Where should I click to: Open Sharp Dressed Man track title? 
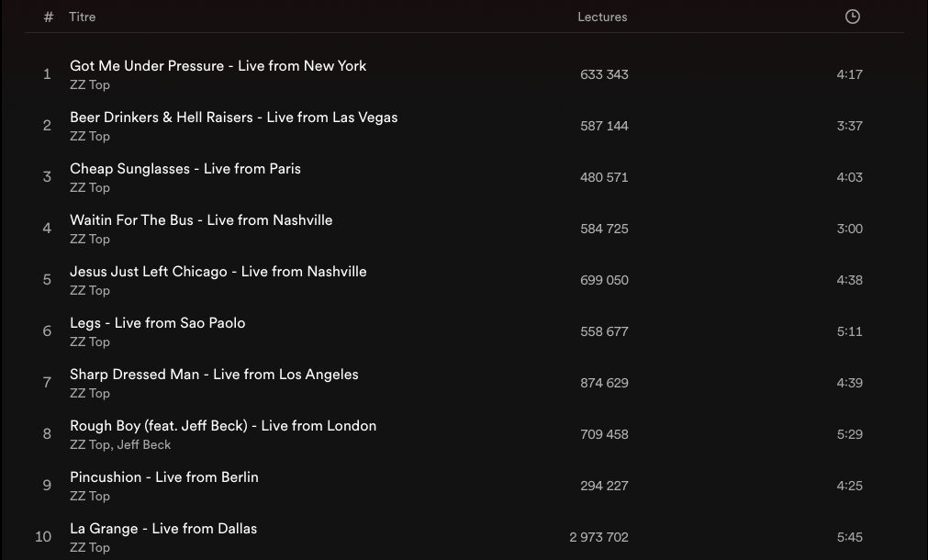click(x=214, y=375)
